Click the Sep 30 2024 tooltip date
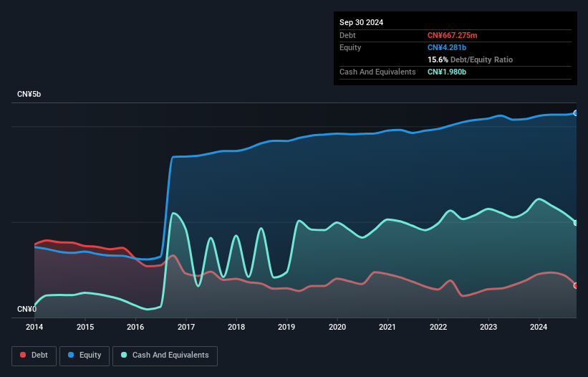This screenshot has width=588, height=377. (x=361, y=22)
